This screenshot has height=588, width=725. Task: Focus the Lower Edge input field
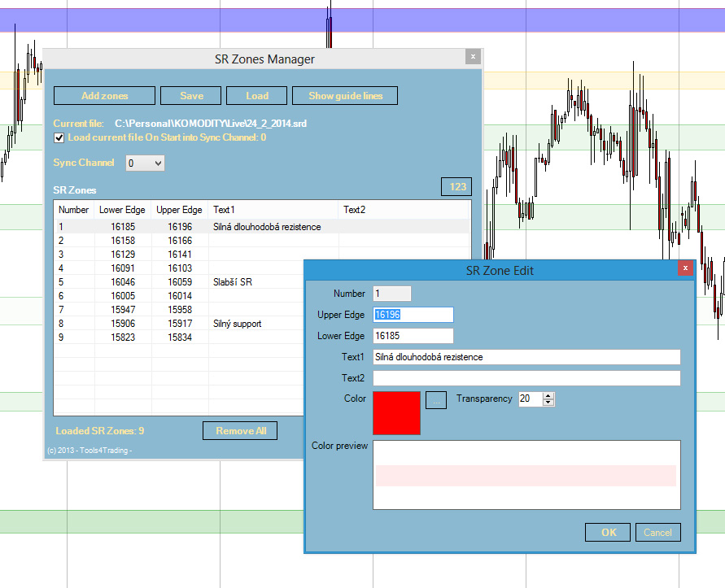pyautogui.click(x=413, y=336)
